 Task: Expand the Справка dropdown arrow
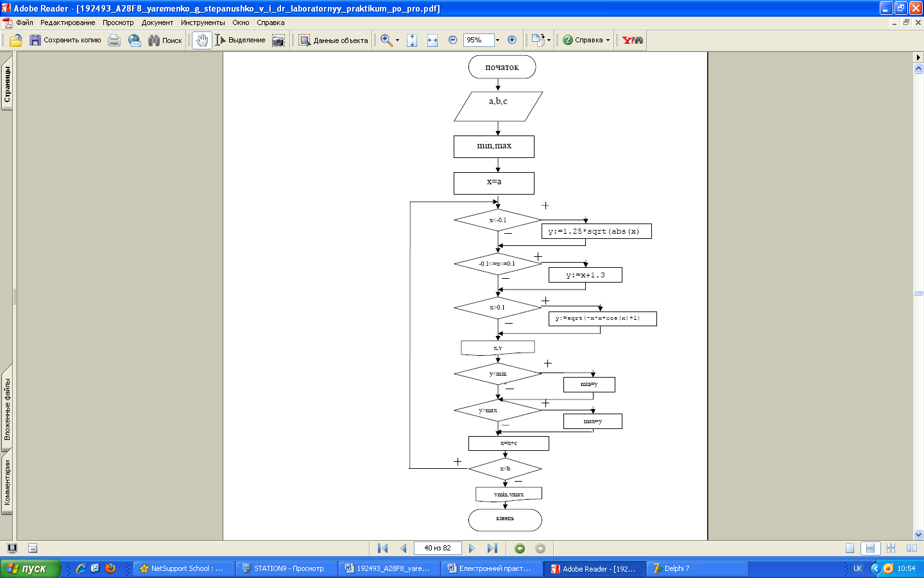click(x=608, y=40)
